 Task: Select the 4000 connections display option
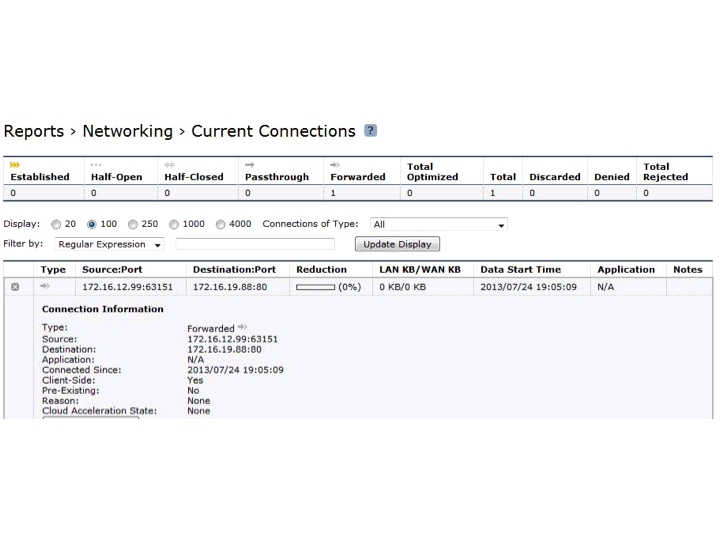[220, 225]
